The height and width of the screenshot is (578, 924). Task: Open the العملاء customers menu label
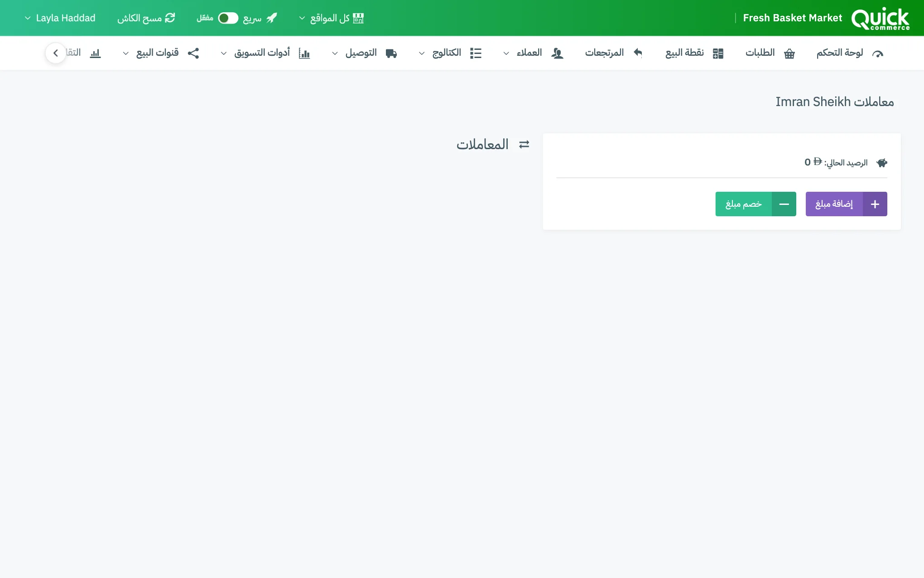(x=529, y=53)
